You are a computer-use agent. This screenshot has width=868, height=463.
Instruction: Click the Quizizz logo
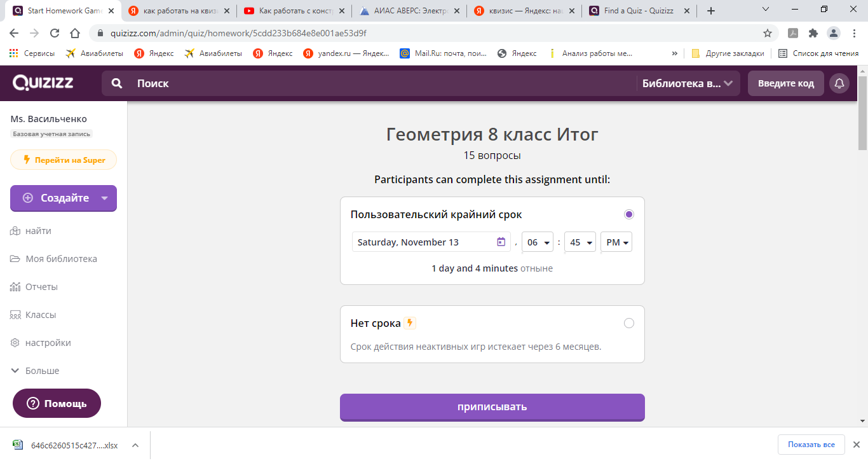tap(43, 83)
